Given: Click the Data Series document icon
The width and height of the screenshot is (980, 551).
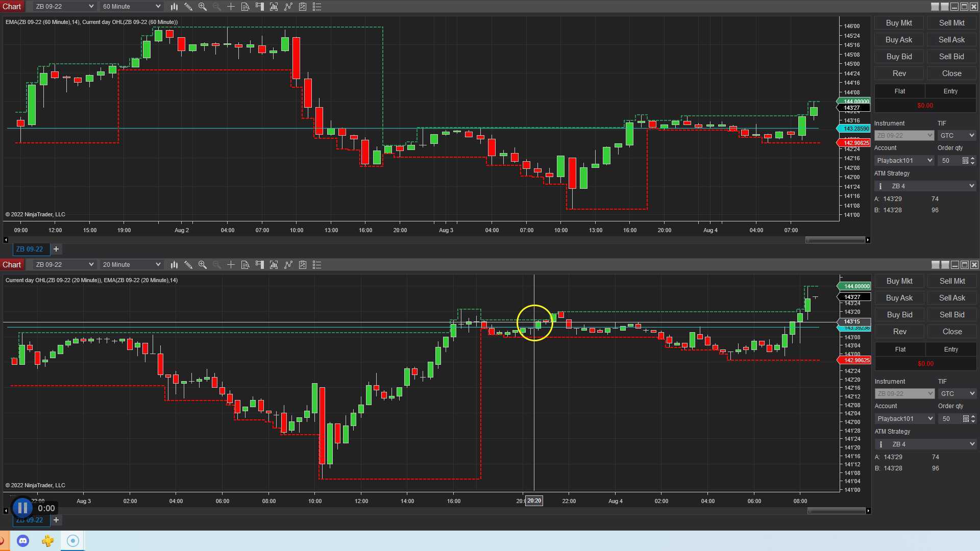Looking at the screenshot, I should 246,7.
